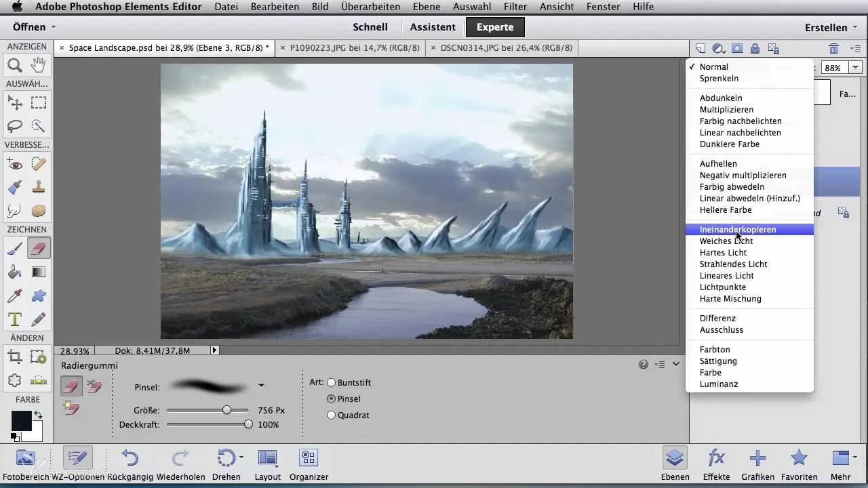Lock transparent pixels icon in layers panel
Viewport: 868px width, 488px height.
click(774, 48)
